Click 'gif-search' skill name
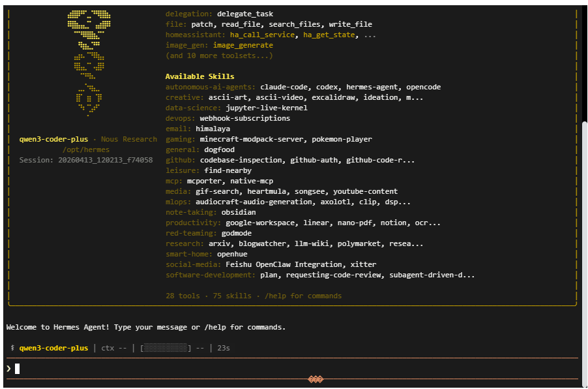Viewport: 588px width, 389px height. (x=217, y=191)
